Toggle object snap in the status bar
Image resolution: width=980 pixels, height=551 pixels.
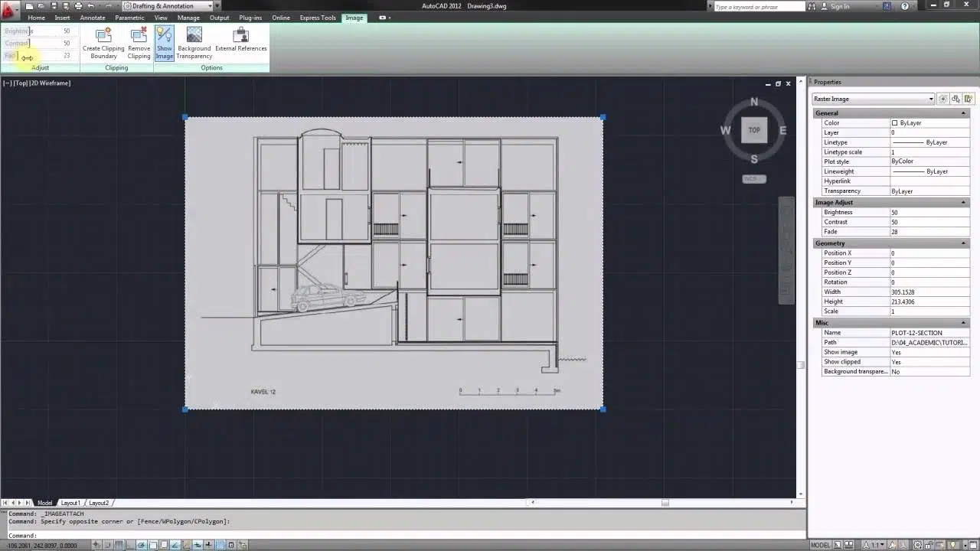click(152, 546)
